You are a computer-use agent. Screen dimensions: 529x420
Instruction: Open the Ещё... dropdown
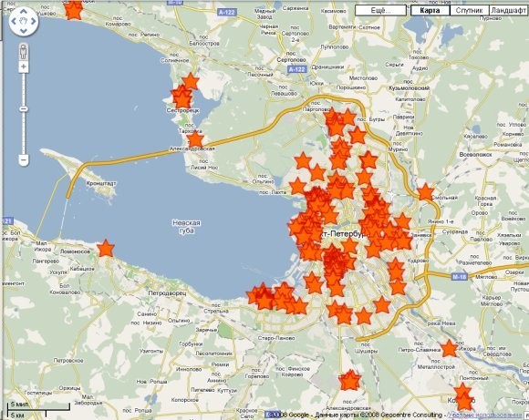click(380, 10)
